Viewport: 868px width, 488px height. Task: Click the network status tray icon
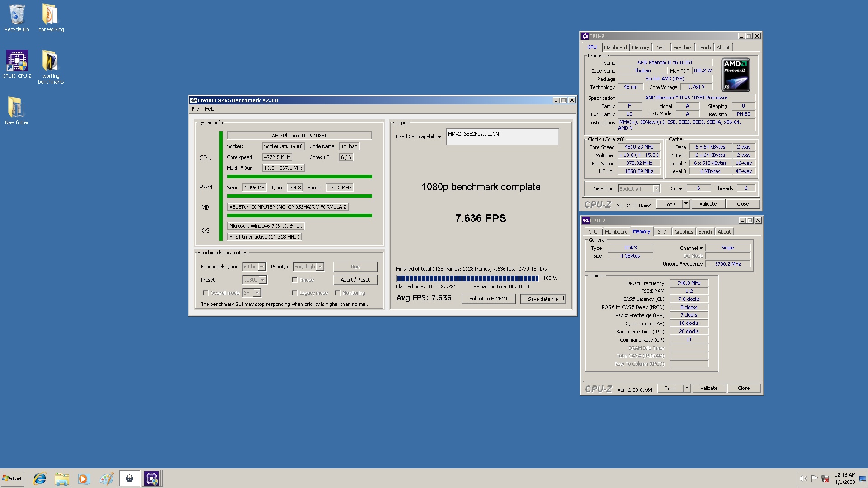tap(825, 479)
